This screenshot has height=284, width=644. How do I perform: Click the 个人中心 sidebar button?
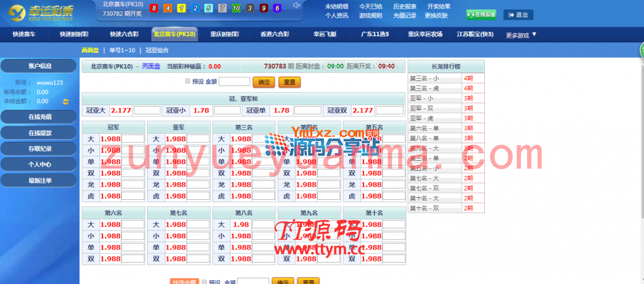point(40,165)
